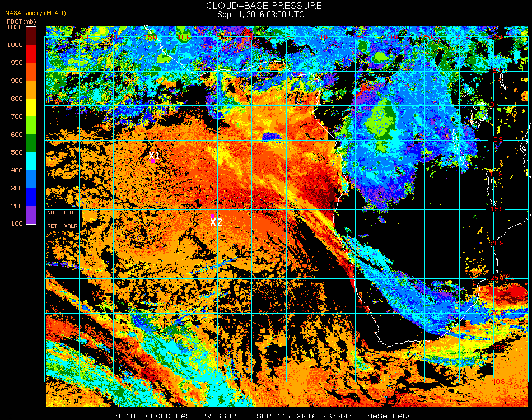Click the '1050' legend value

[x=15, y=27]
